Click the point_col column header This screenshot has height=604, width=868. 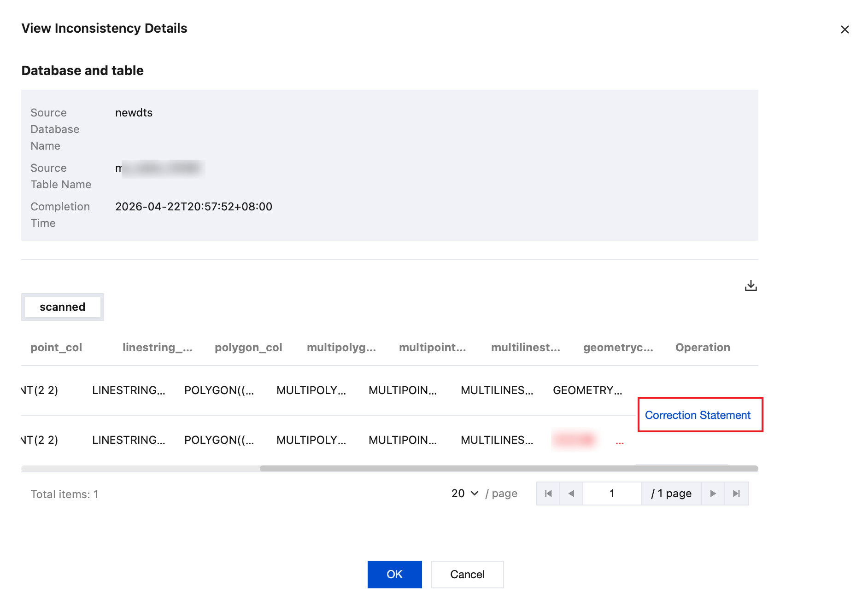56,348
